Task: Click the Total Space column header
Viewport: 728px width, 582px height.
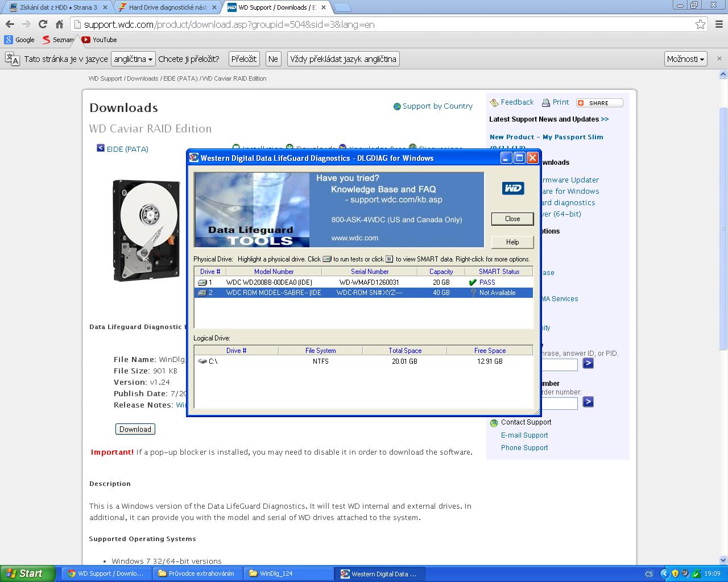Action: 404,351
